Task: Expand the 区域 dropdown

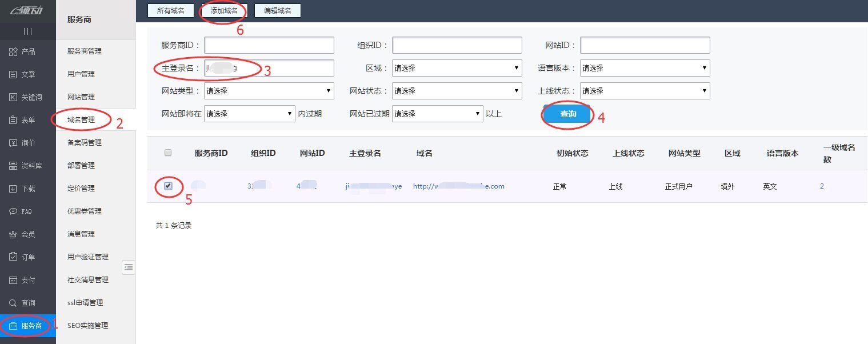Action: coord(457,68)
